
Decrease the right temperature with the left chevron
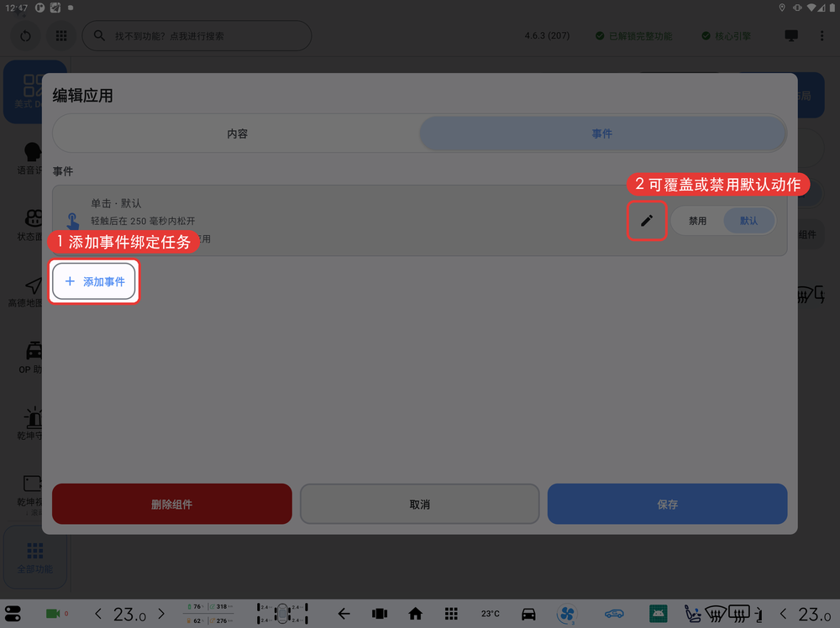(784, 614)
